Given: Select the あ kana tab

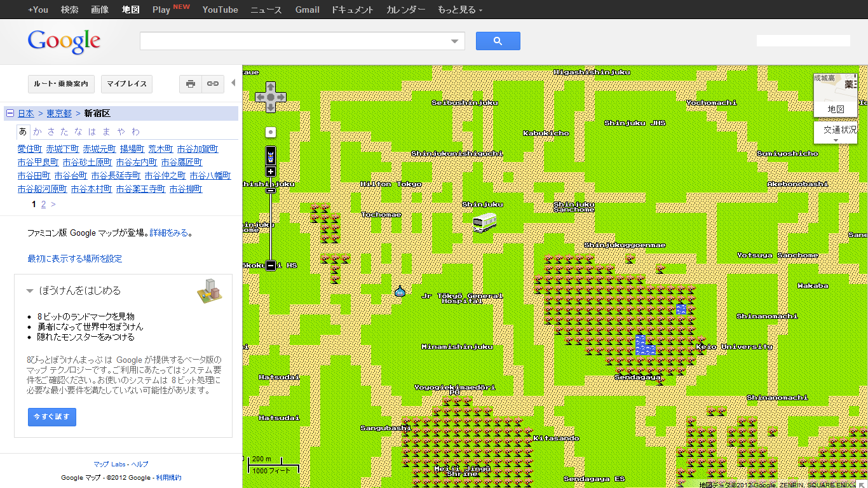Looking at the screenshot, I should point(23,132).
